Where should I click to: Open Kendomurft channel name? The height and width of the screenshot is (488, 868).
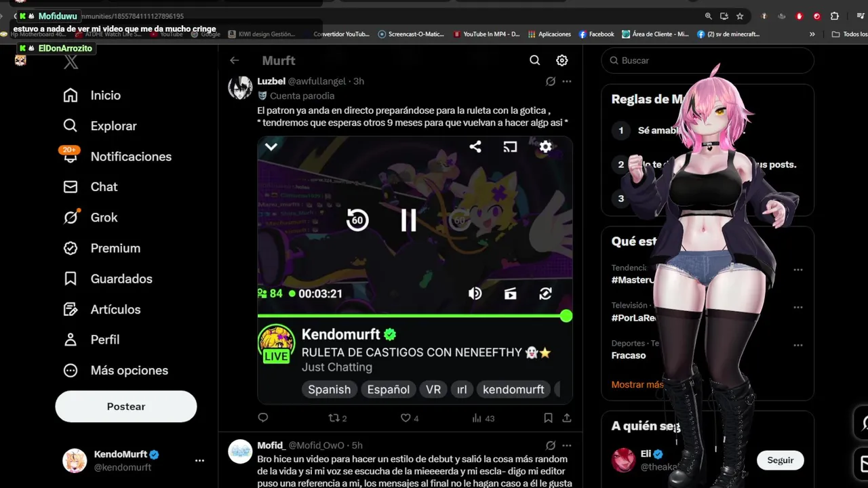click(x=340, y=334)
